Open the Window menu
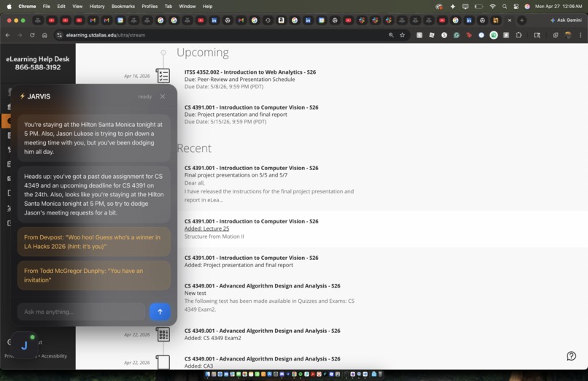This screenshot has height=381, width=588. [187, 7]
